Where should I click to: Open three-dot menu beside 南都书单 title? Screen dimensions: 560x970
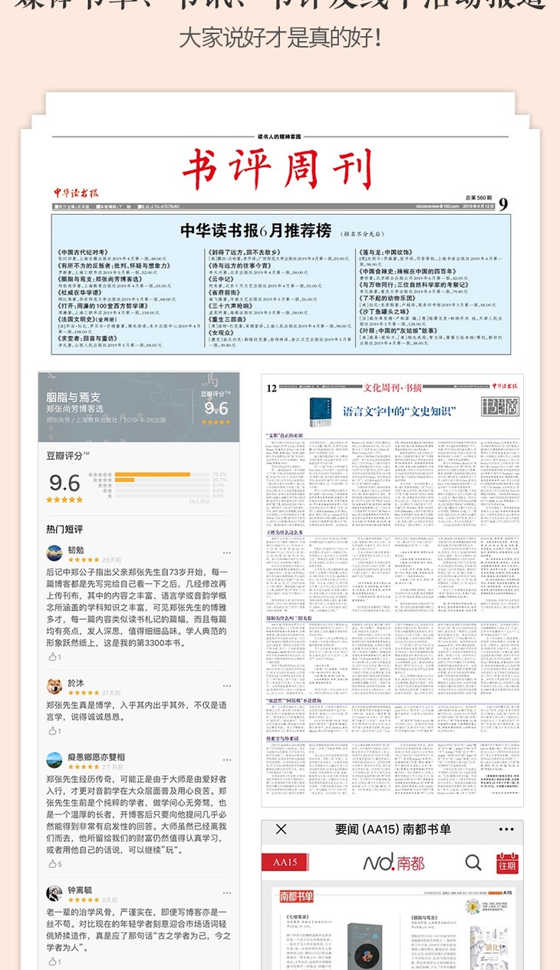click(x=506, y=830)
